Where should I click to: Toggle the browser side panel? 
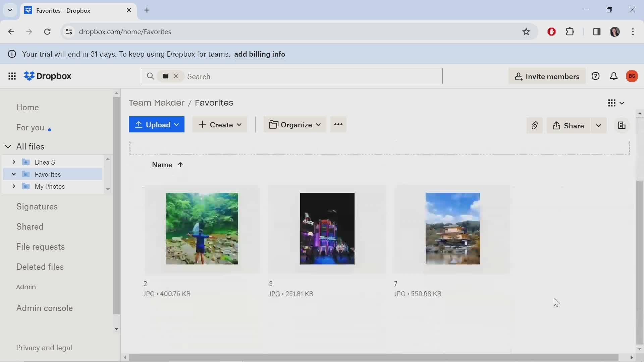click(597, 32)
